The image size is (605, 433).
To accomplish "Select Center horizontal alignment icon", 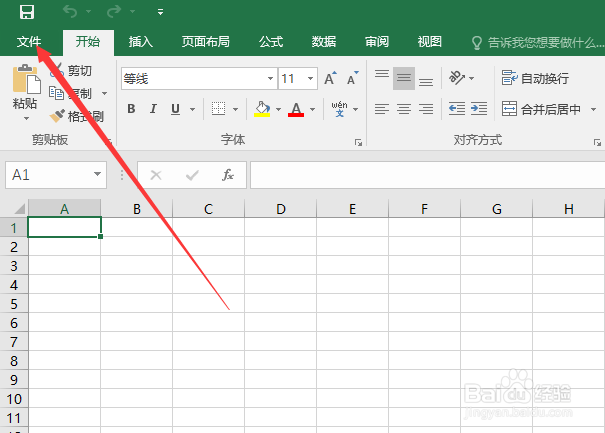I will pos(404,109).
